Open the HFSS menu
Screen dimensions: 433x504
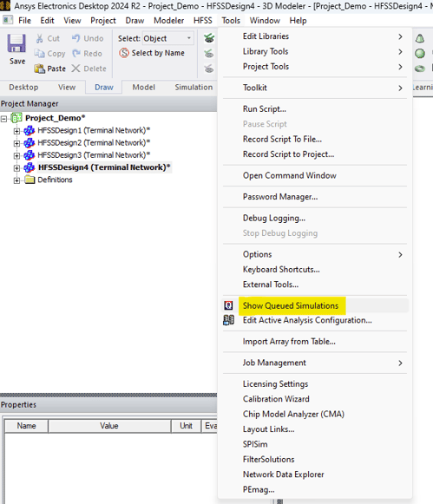pos(203,21)
